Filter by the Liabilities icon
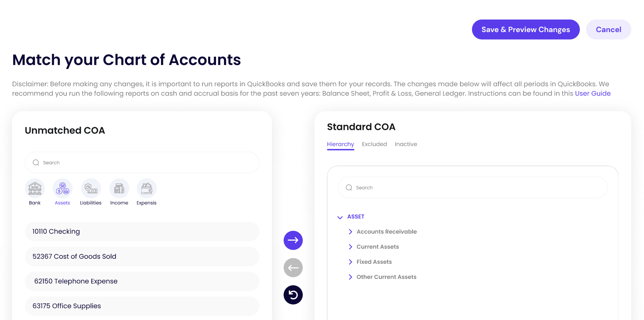The image size is (644, 320). click(x=91, y=188)
